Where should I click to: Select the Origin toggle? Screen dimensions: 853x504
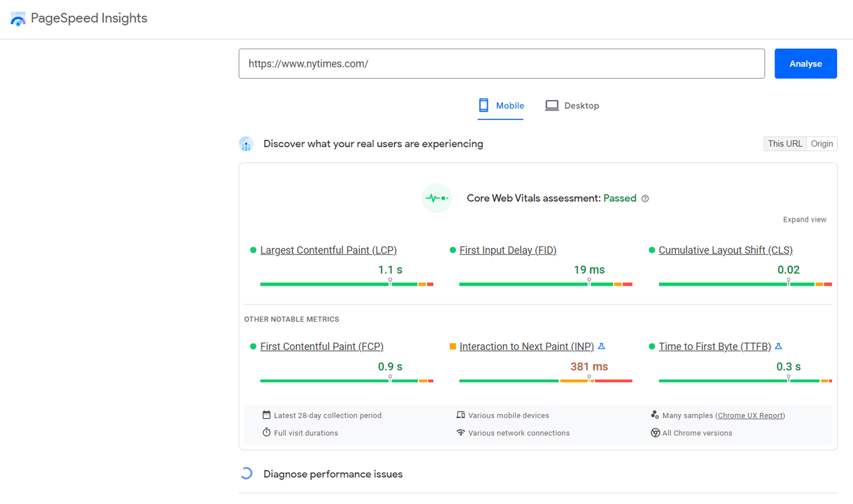point(822,144)
